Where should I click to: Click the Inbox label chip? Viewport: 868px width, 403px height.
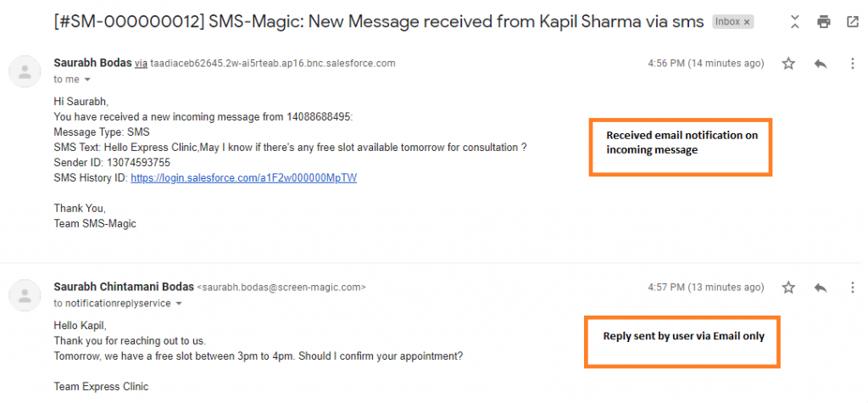pos(727,22)
